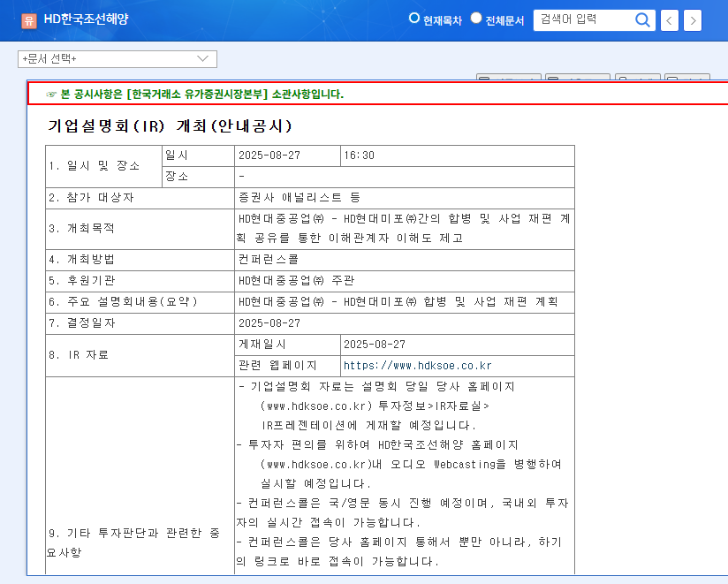This screenshot has width=728, height=584.
Task: Click the 게재일시 label cell
Action: [x=287, y=345]
